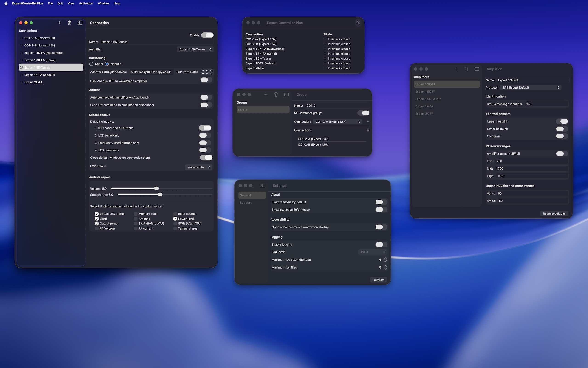Click Adapter FQDN/IP address field
The image size is (588, 368).
(151, 72)
